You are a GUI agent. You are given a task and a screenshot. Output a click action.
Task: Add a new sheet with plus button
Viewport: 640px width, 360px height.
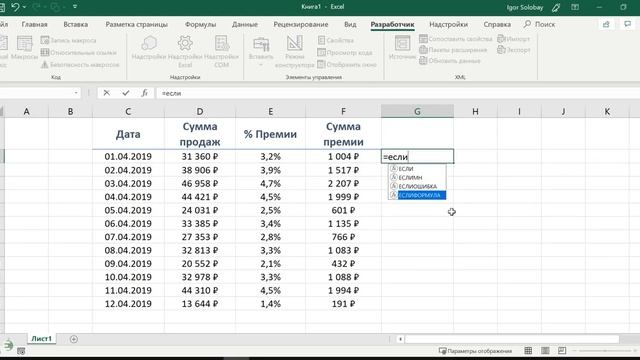pos(73,339)
